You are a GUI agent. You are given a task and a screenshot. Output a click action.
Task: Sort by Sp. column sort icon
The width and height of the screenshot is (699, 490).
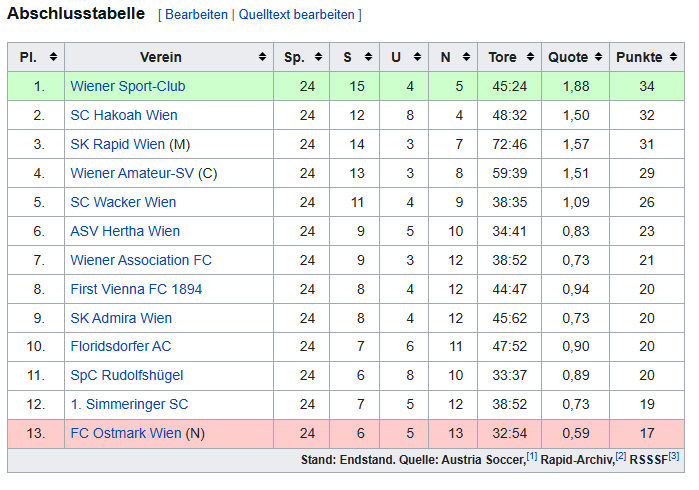pos(318,57)
